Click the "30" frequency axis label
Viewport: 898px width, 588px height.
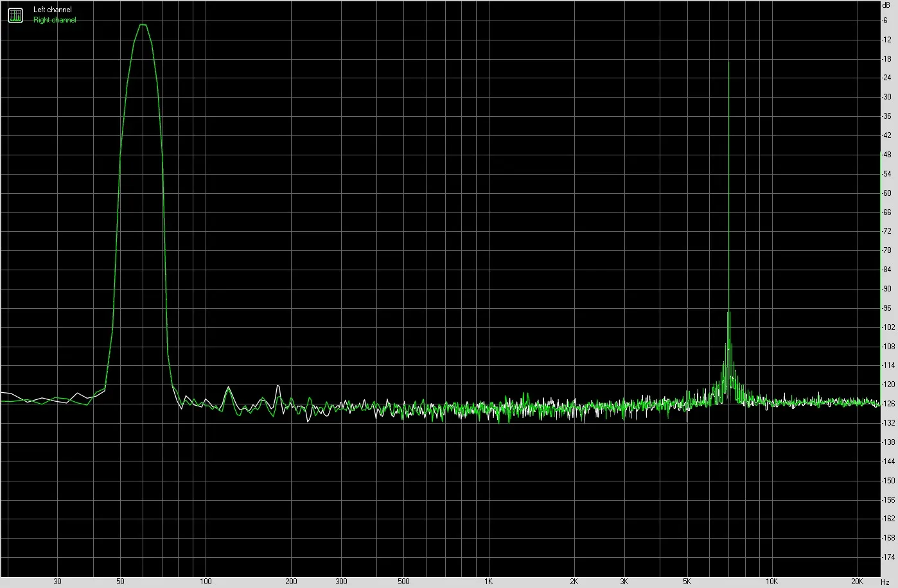tap(58, 582)
